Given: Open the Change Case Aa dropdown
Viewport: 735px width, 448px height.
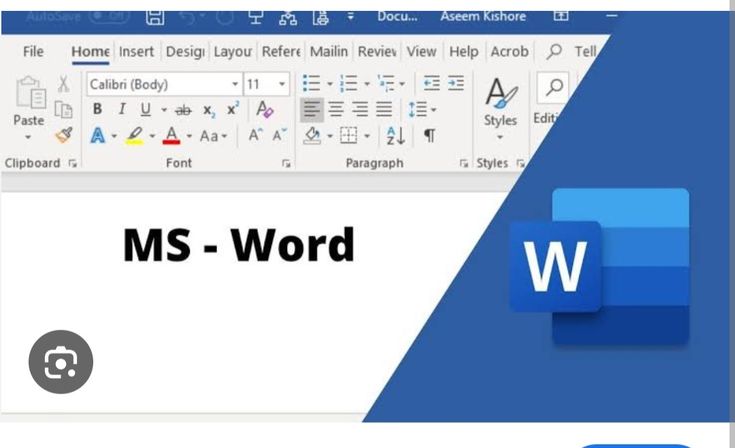Looking at the screenshot, I should (213, 136).
